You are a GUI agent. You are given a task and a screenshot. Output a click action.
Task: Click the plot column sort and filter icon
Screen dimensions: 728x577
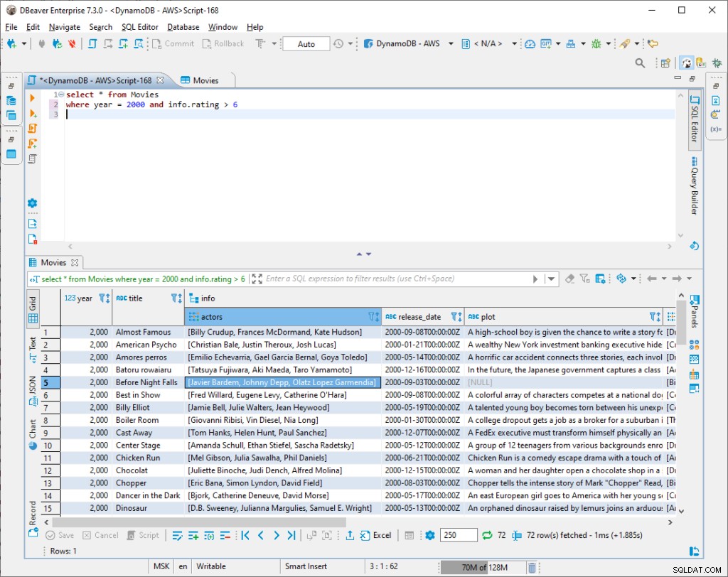pyautogui.click(x=655, y=317)
